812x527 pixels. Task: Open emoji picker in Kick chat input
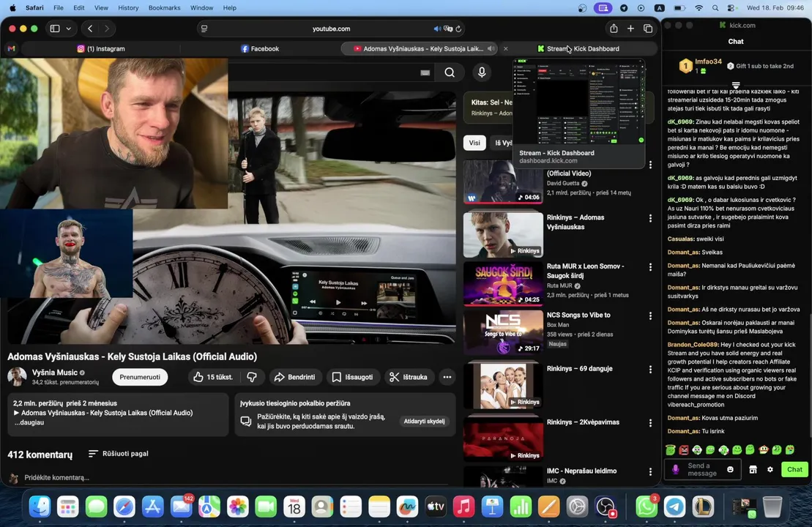point(730,469)
